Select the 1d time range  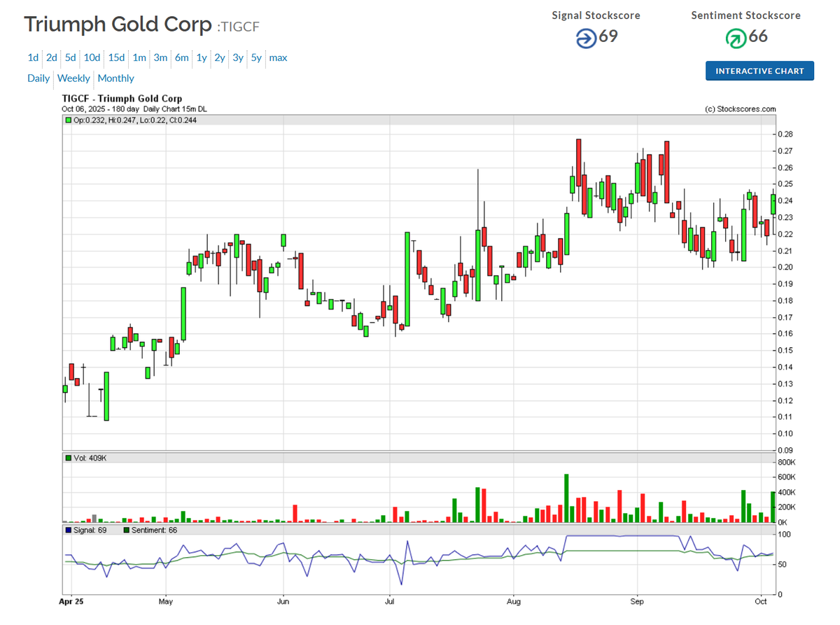pyautogui.click(x=33, y=58)
